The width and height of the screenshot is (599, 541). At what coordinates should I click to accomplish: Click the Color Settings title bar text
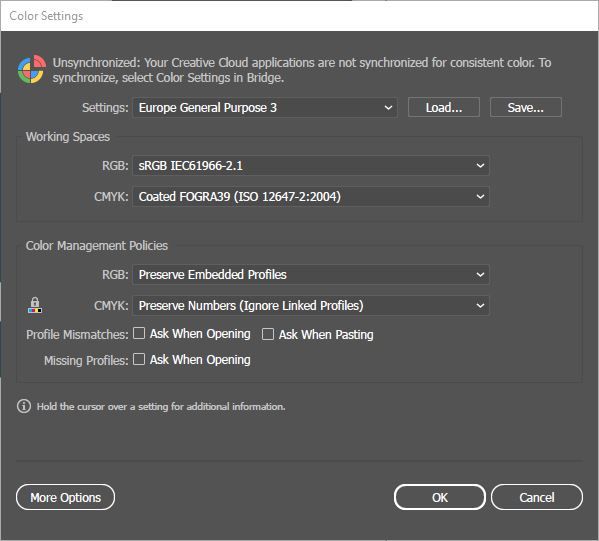[x=46, y=16]
